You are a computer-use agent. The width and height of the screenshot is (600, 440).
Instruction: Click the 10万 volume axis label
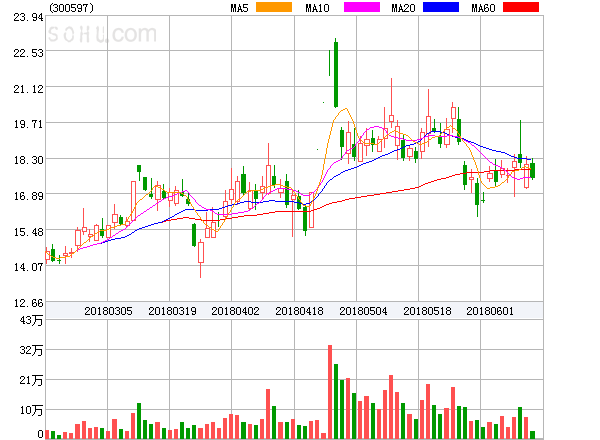click(x=31, y=410)
